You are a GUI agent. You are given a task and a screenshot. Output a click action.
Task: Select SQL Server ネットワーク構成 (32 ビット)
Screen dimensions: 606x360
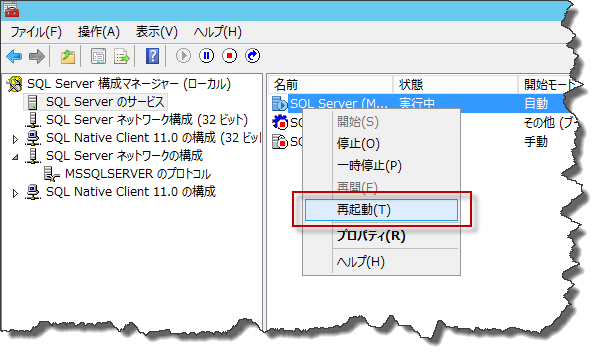point(147,120)
